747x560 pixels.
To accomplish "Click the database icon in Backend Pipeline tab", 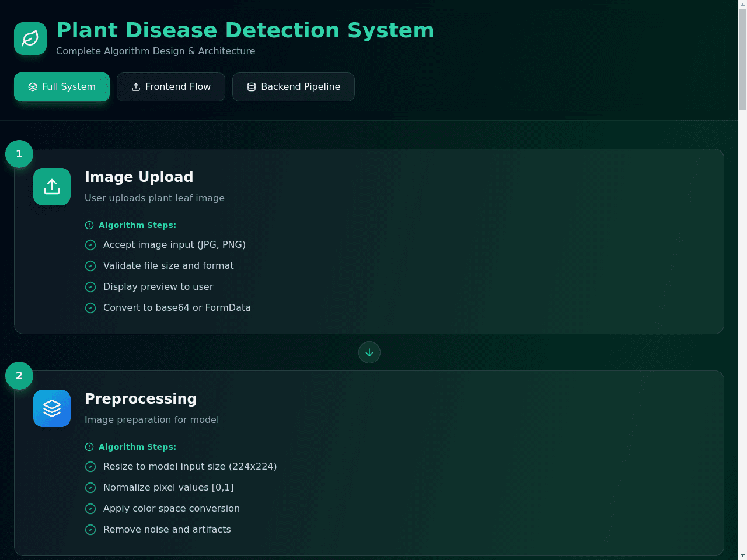I will tap(252, 87).
